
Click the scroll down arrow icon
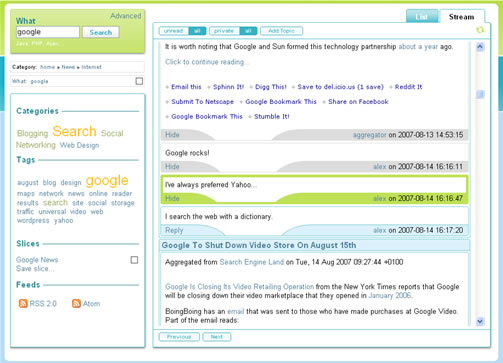480,322
